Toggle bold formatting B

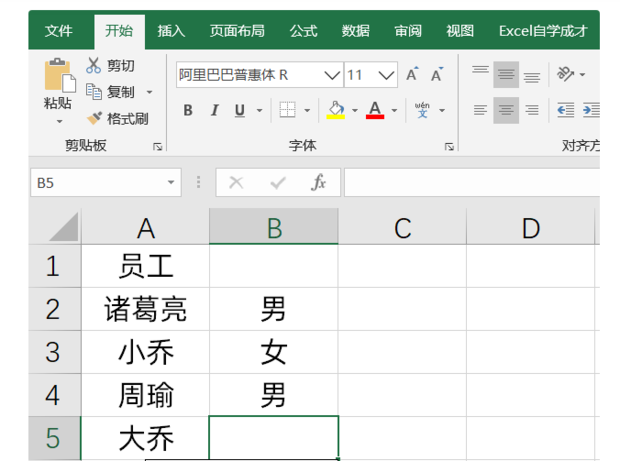click(188, 110)
